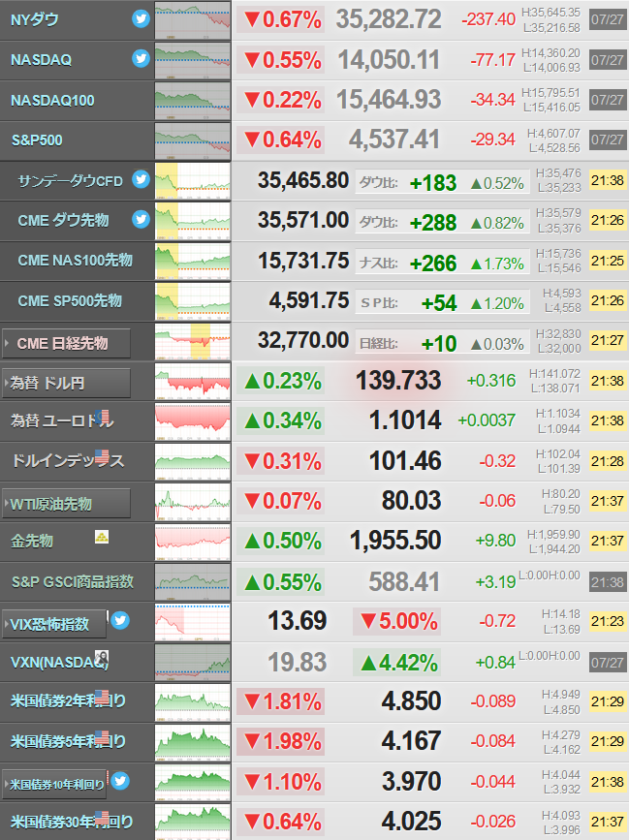Image resolution: width=629 pixels, height=840 pixels.
Task: Click the flag icon on 米国債券30年利回り
Action: coord(102,818)
